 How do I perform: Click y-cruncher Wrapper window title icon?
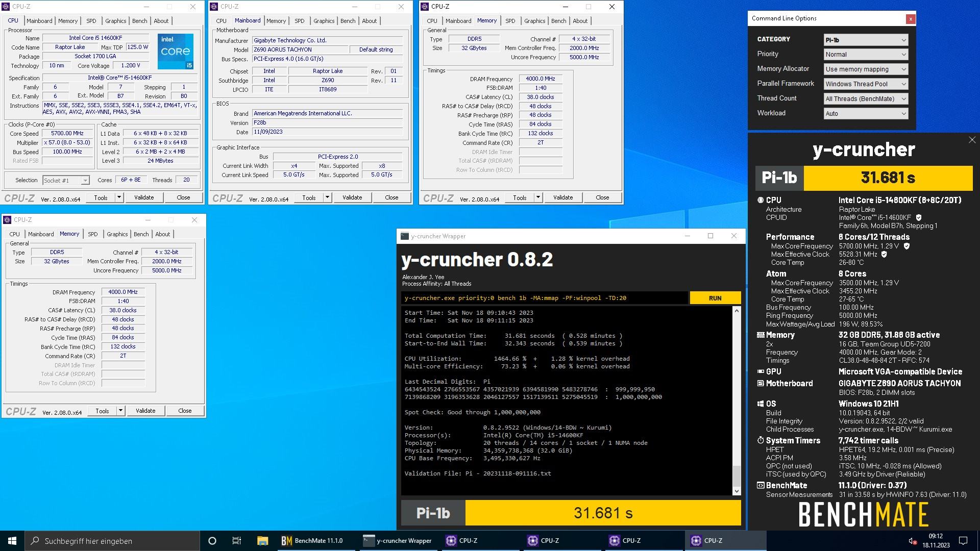coord(405,236)
